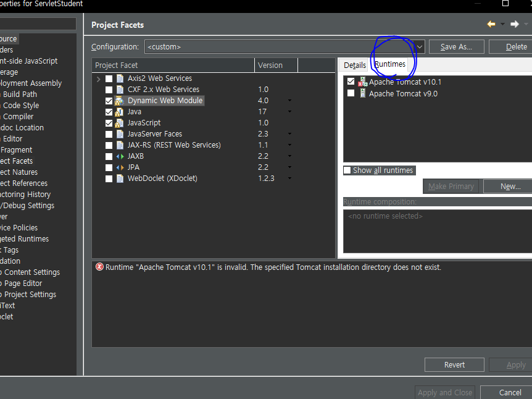
Task: Check Apache Tomcat v9.0 runtime
Action: pos(351,93)
